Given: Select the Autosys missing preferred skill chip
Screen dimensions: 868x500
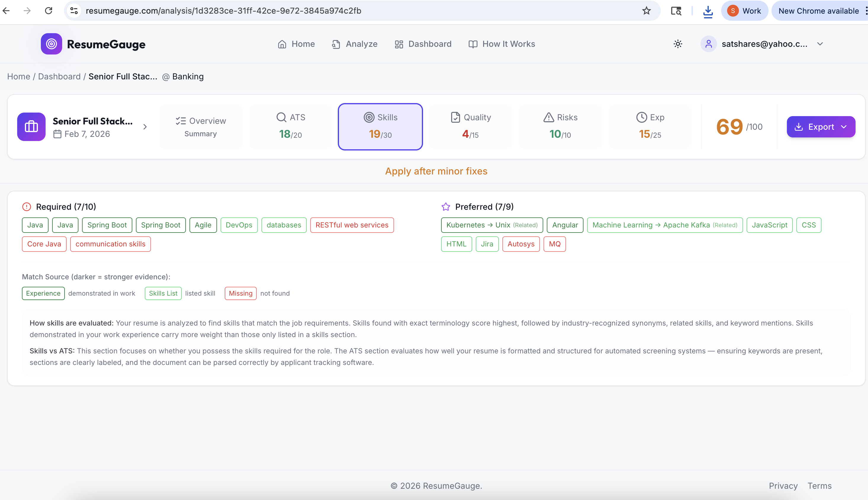Looking at the screenshot, I should tap(521, 244).
